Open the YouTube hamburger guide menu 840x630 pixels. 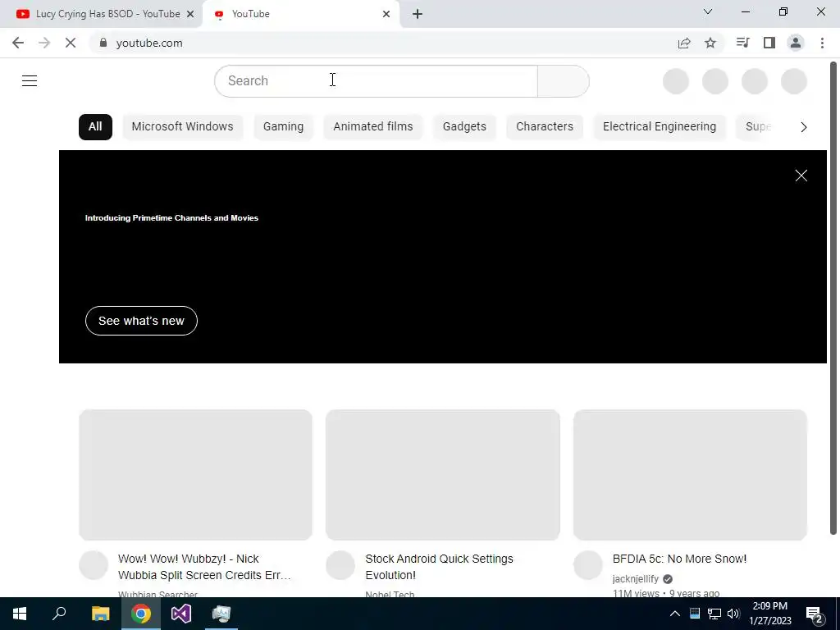click(x=30, y=81)
